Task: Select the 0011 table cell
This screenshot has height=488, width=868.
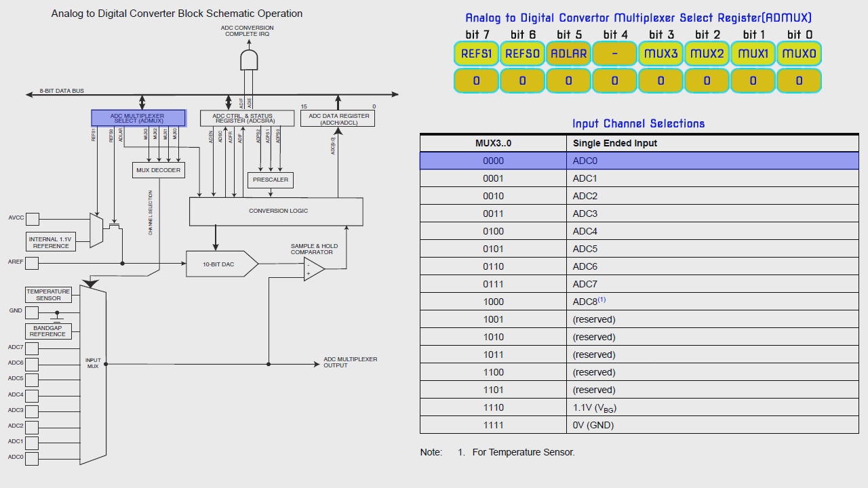Action: [493, 213]
